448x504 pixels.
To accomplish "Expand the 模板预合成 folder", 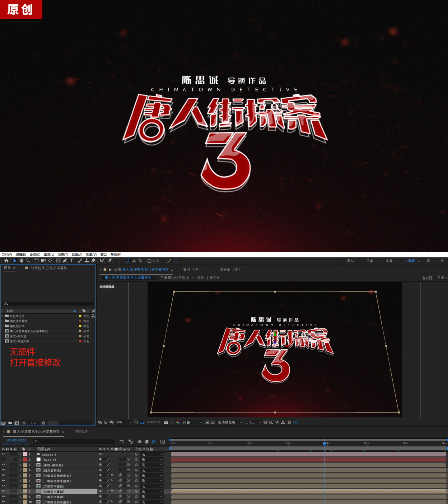I will click(x=2, y=326).
